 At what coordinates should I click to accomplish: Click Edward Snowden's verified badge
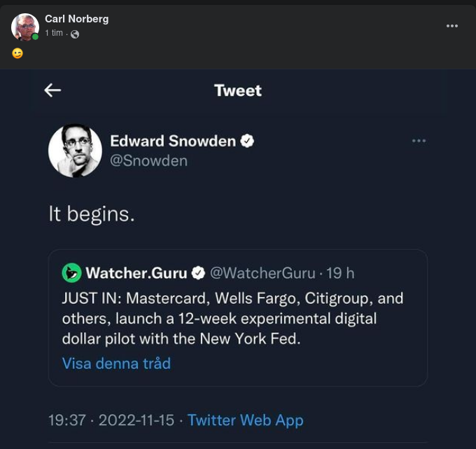247,141
